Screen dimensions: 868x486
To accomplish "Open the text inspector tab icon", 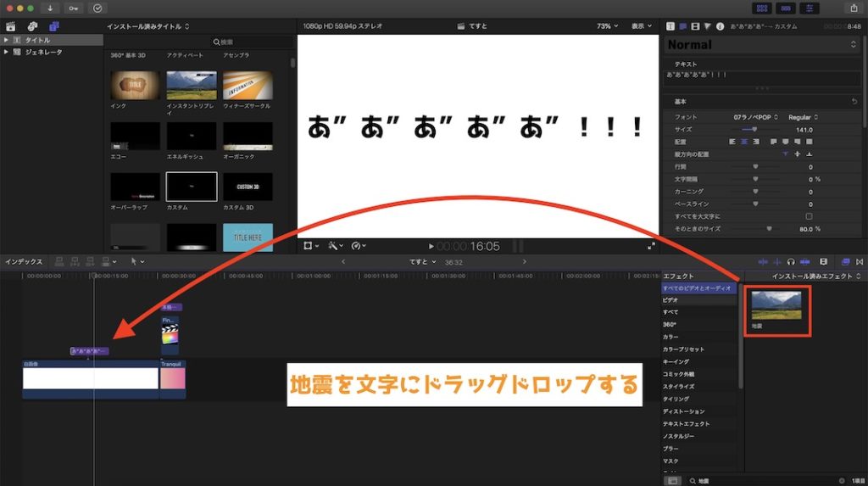I will (x=670, y=26).
